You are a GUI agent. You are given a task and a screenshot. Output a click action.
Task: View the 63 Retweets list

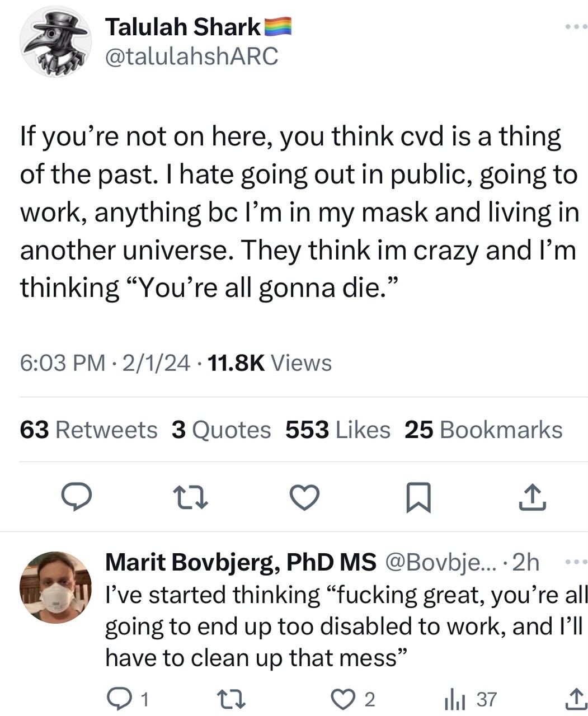pos(88,430)
